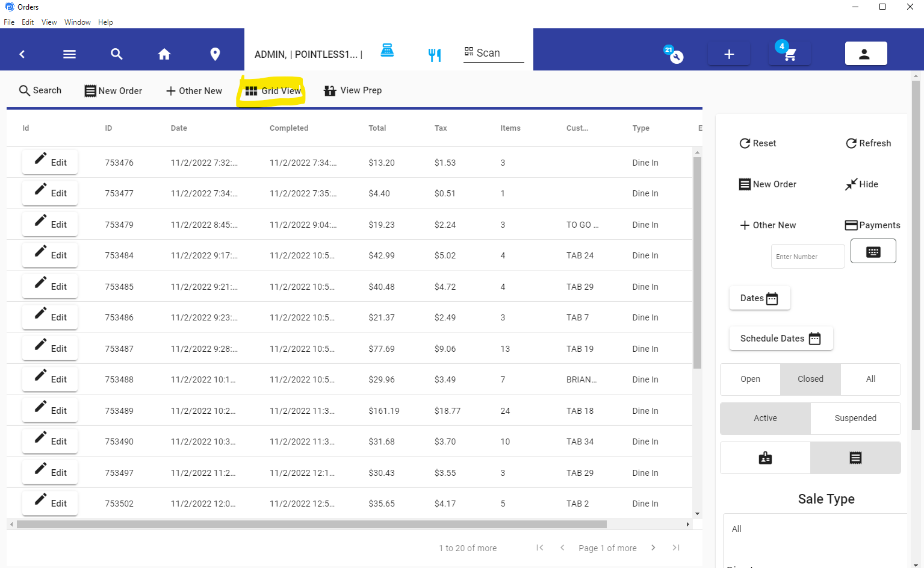Image resolution: width=924 pixels, height=568 pixels.
Task: Click the Scan input field
Action: tap(494, 53)
